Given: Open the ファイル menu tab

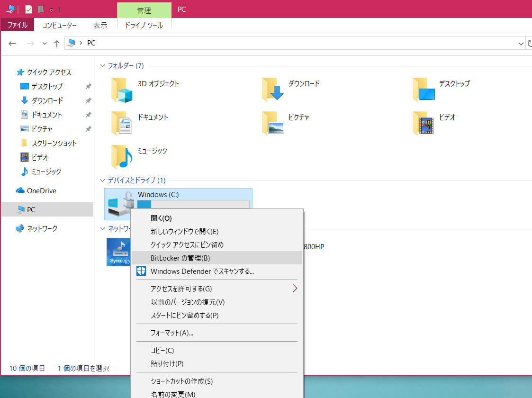Looking at the screenshot, I should coord(18,25).
